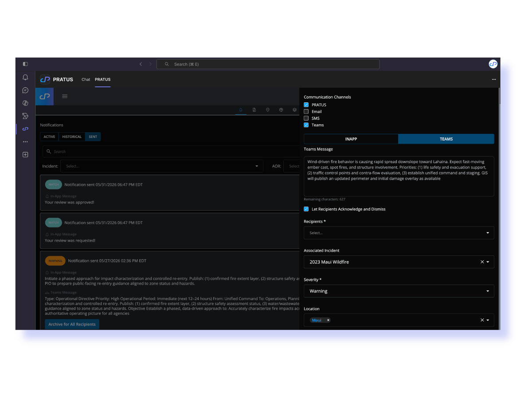532x399 pixels.
Task: Open the hamburger menu
Action: pos(65,96)
